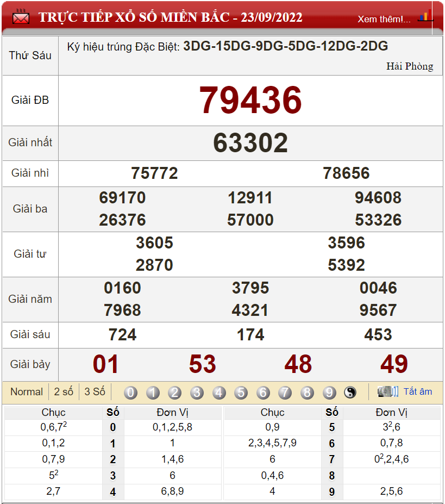The image size is (445, 504).
Task: Click fourth prize number 5392
Action: 346,265
